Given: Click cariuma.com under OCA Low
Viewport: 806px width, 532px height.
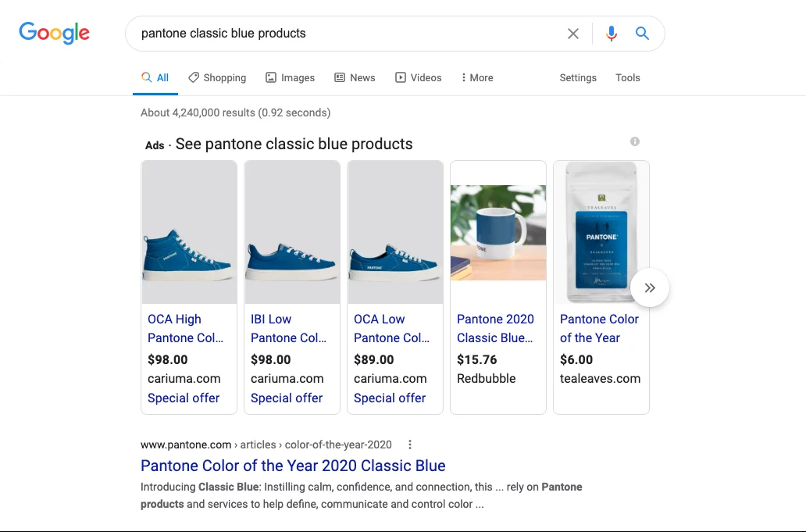Looking at the screenshot, I should coord(391,379).
